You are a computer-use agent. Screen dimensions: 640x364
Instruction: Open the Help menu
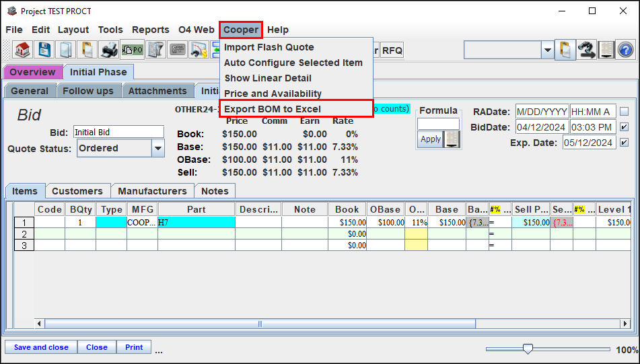278,30
